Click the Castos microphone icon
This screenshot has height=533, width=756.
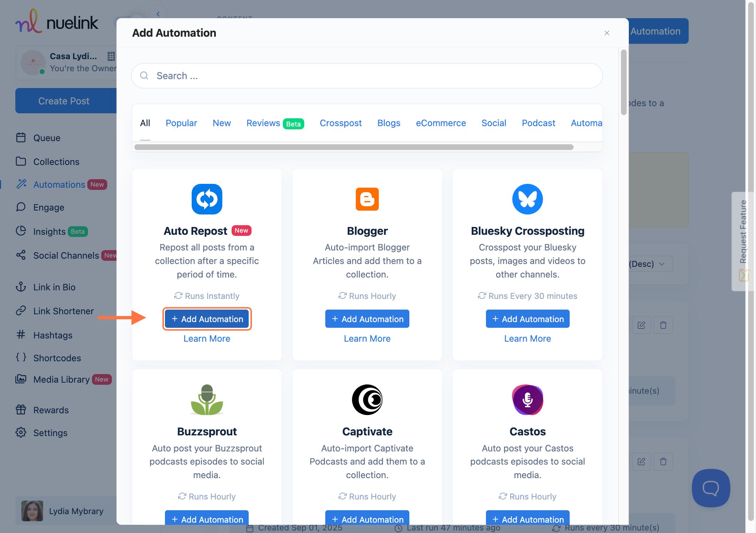point(527,400)
